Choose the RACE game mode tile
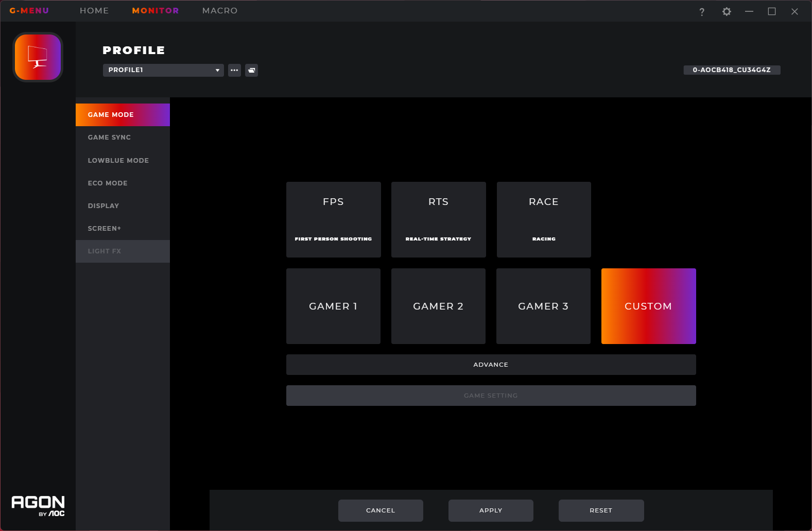Image resolution: width=812 pixels, height=531 pixels. coord(543,219)
